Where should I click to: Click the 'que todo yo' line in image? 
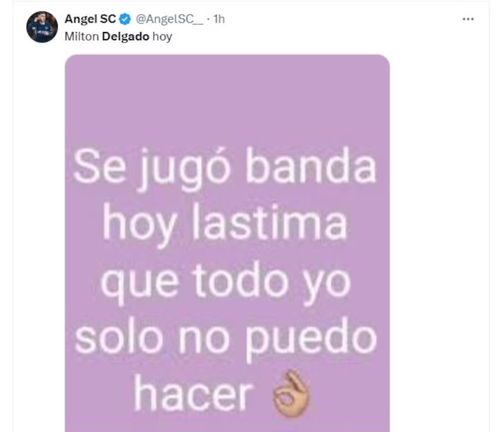226,282
